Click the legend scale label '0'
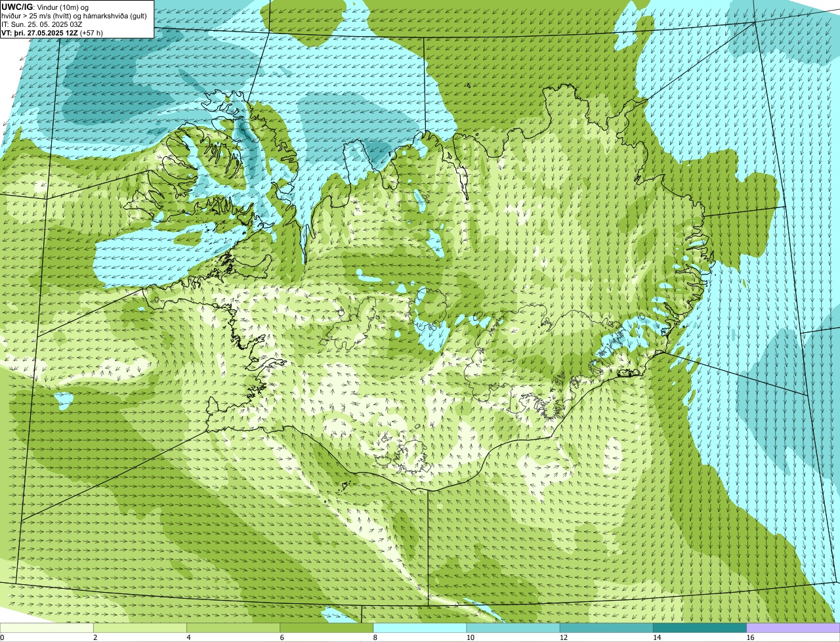 coord(2,637)
